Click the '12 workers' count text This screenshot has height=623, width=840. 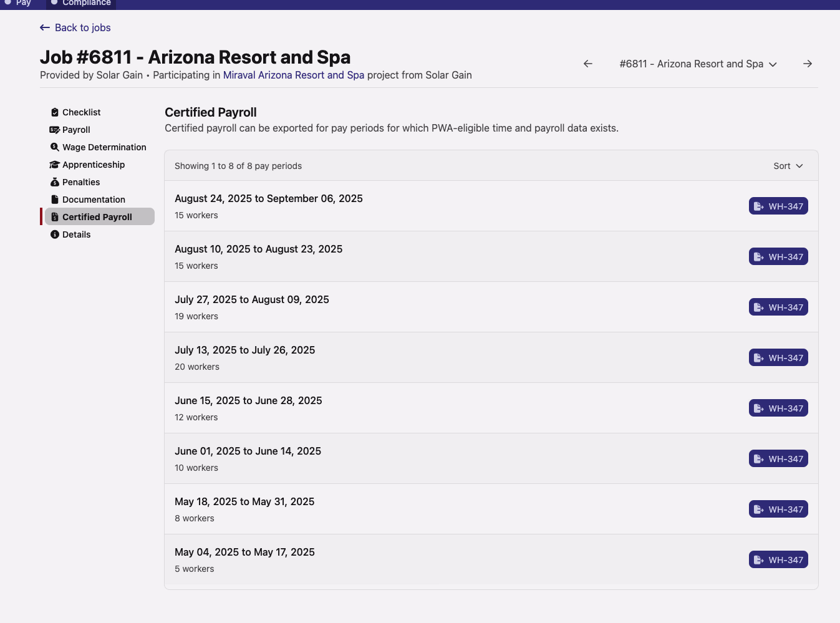[x=196, y=417]
